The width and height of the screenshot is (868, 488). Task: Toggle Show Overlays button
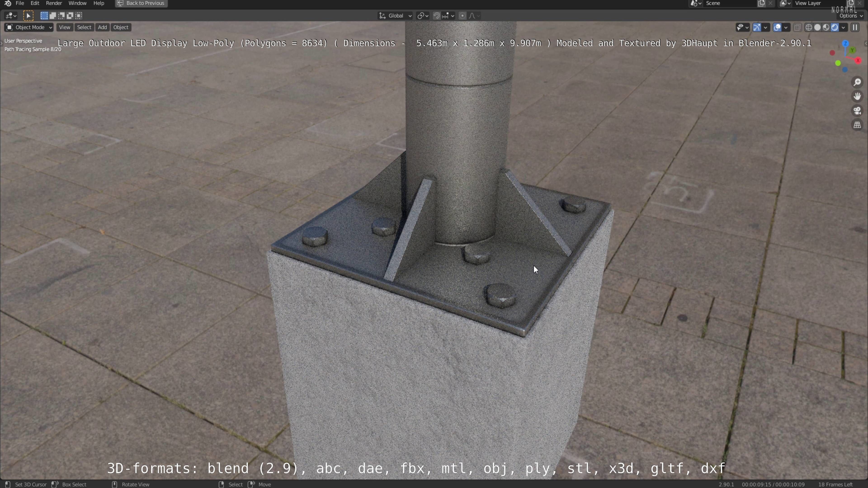[x=777, y=27]
